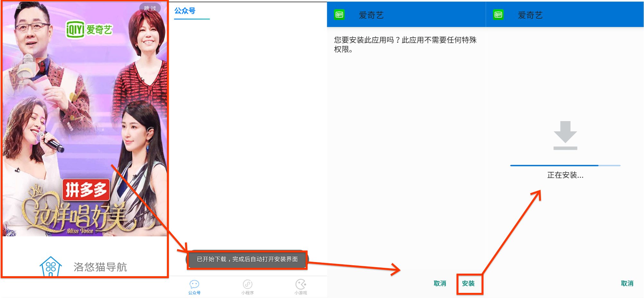Open the 拼多多 badge on the ad
The height and width of the screenshot is (299, 644).
coord(86,189)
